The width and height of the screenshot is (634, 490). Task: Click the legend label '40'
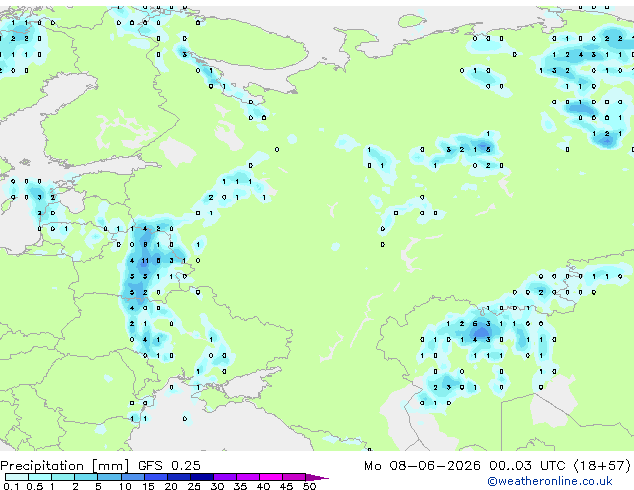coord(263,486)
